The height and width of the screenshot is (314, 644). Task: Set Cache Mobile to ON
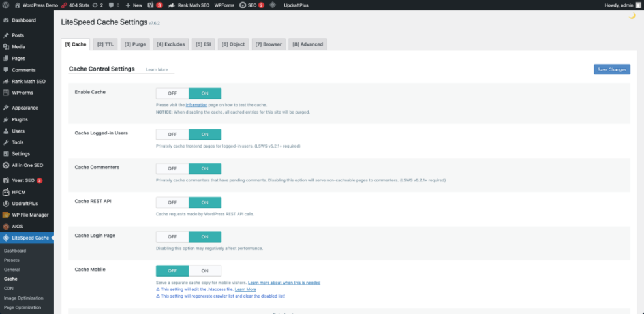[x=205, y=271]
